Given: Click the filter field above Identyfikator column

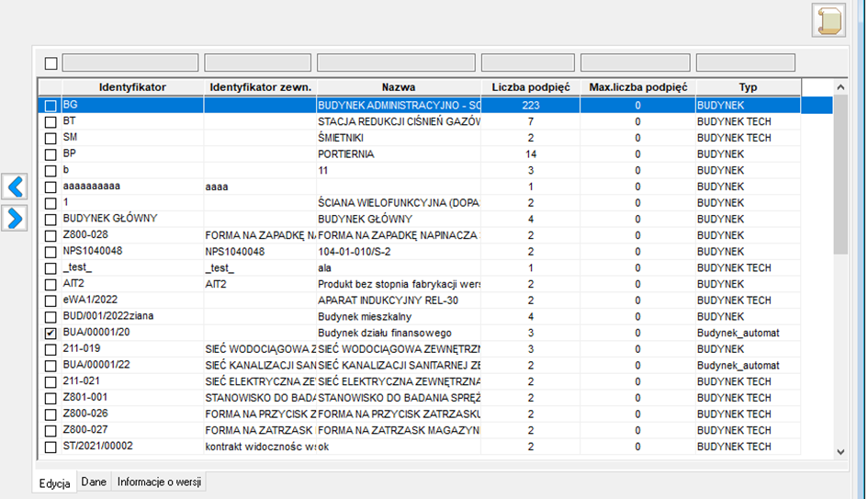Looking at the screenshot, I should pyautogui.click(x=130, y=62).
